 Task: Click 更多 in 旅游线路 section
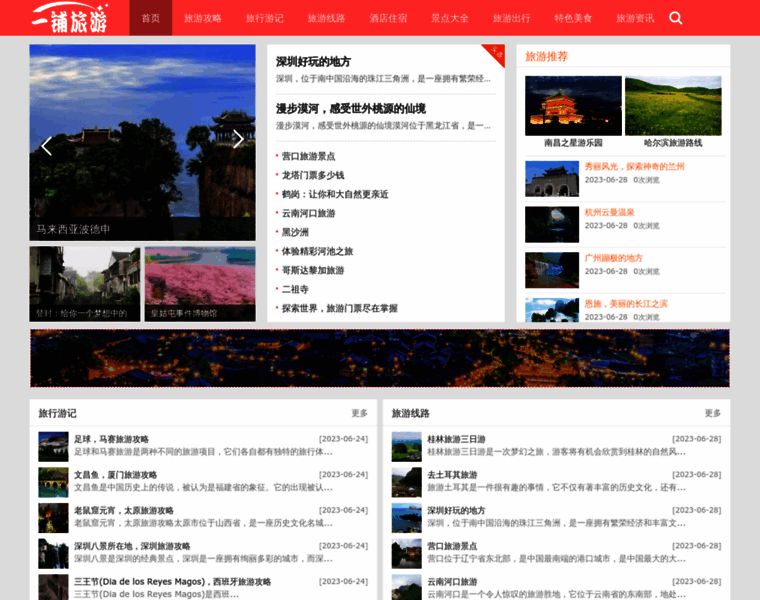[713, 413]
